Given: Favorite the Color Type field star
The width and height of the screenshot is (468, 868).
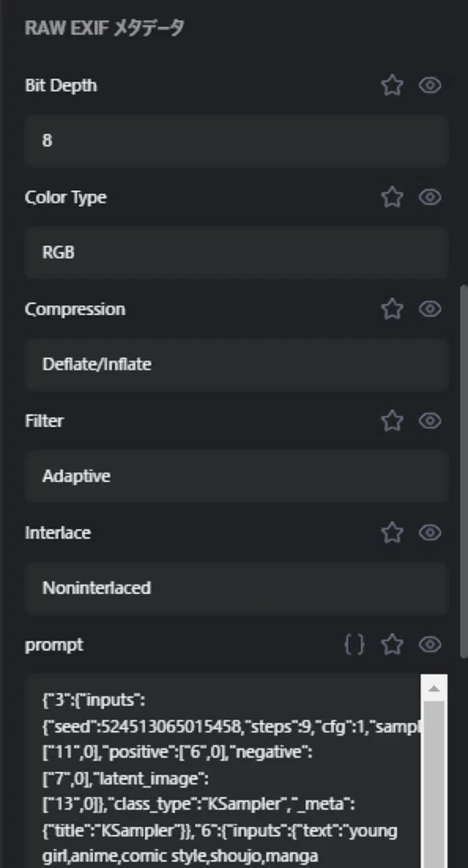Looking at the screenshot, I should tap(392, 197).
